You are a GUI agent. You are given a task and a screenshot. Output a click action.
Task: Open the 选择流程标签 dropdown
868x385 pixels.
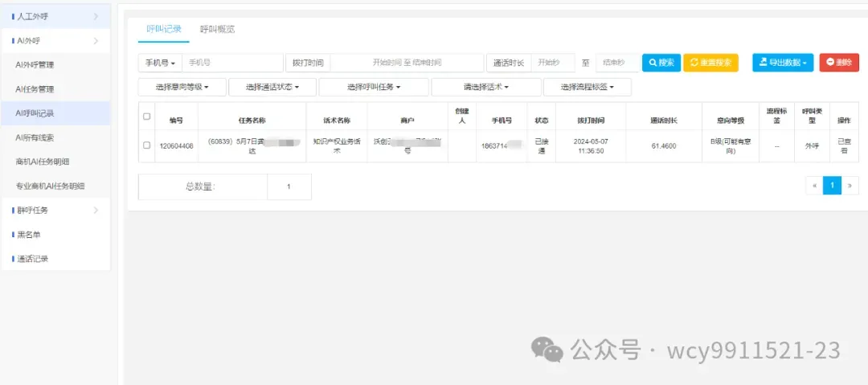[x=588, y=87]
